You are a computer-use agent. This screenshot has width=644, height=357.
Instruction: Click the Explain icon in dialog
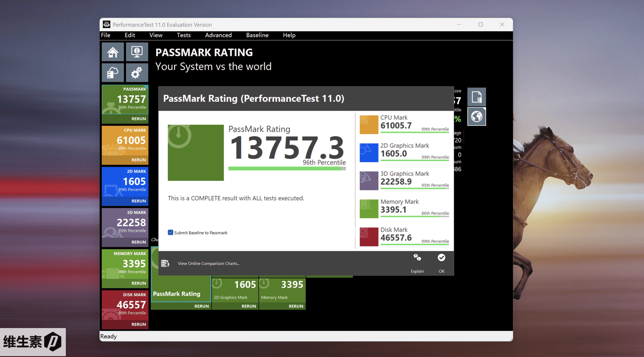(x=417, y=258)
